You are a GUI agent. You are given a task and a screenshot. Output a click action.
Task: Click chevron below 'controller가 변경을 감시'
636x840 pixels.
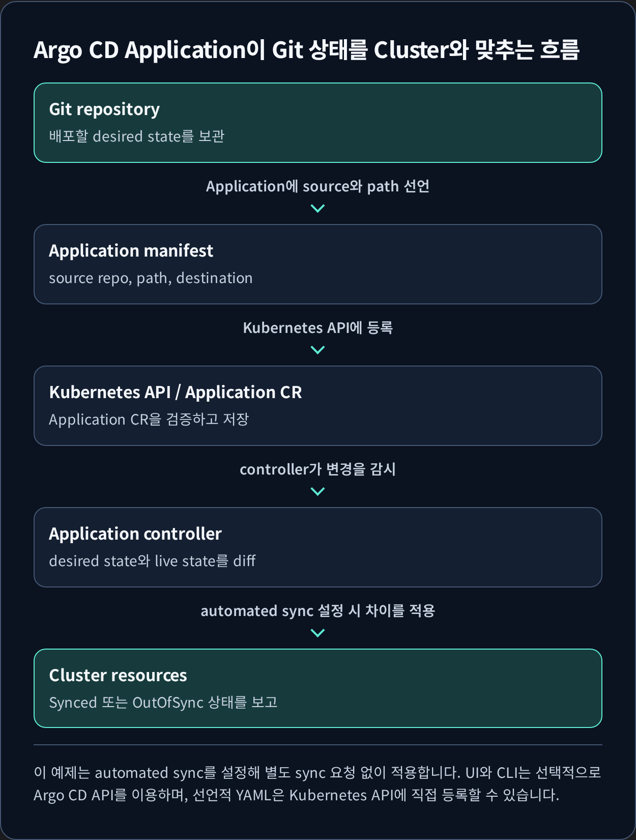[317, 491]
